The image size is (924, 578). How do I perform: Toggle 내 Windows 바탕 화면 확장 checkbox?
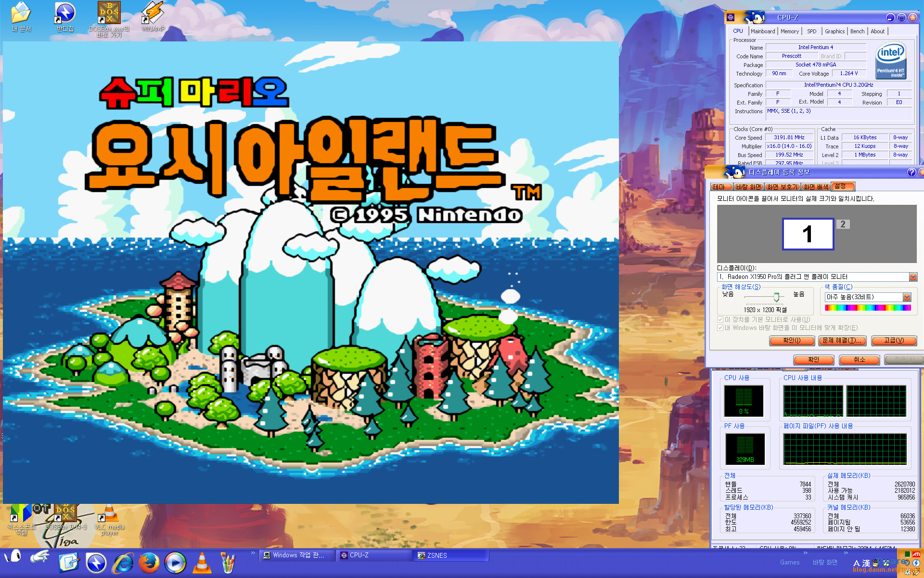coord(720,328)
